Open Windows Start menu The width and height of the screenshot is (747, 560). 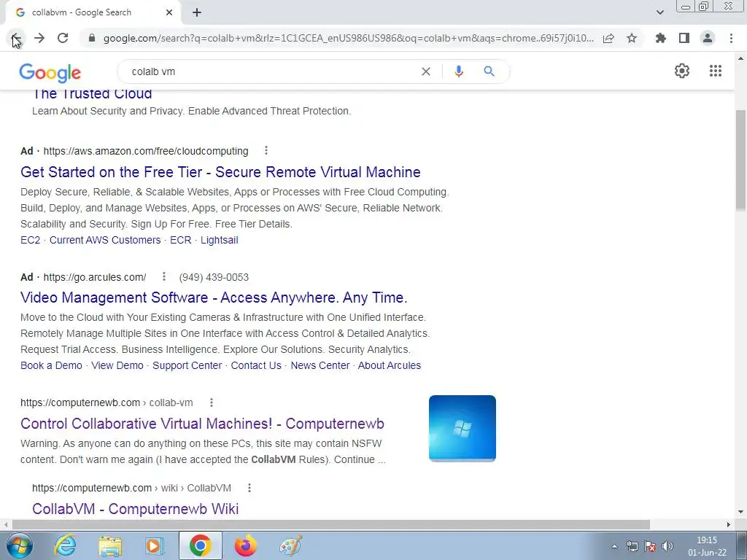tap(20, 545)
